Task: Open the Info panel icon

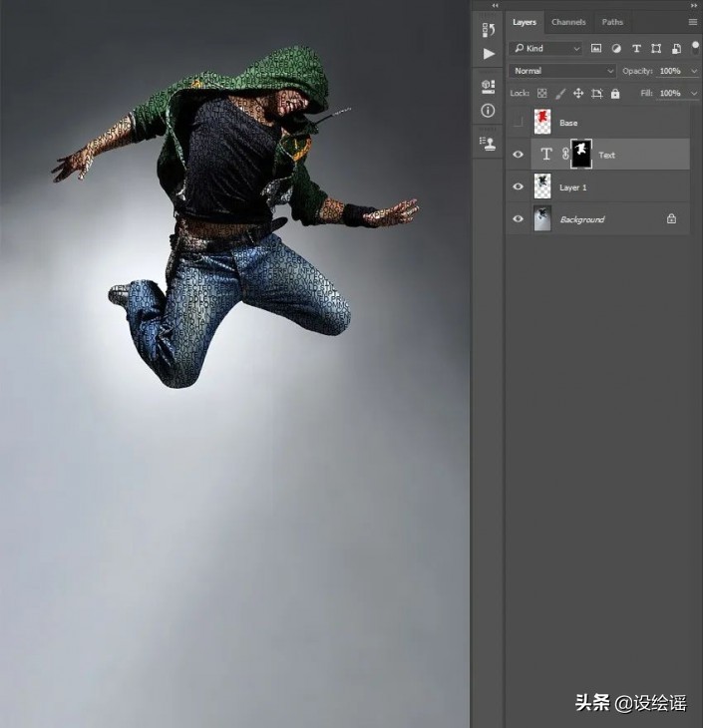Action: (488, 111)
